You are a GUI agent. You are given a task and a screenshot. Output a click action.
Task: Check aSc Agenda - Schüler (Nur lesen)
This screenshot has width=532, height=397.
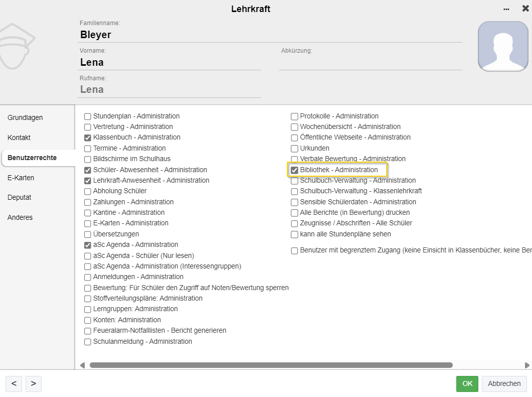[x=88, y=256]
